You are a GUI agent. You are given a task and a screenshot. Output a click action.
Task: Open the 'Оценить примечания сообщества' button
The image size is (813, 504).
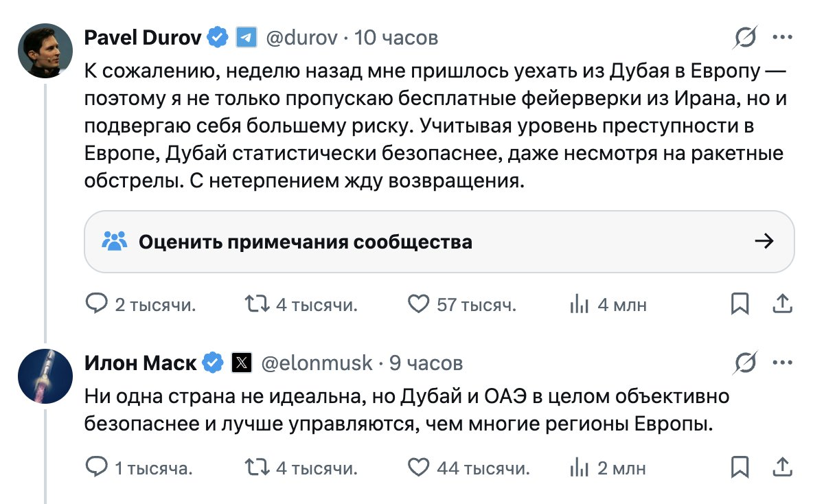pyautogui.click(x=439, y=241)
